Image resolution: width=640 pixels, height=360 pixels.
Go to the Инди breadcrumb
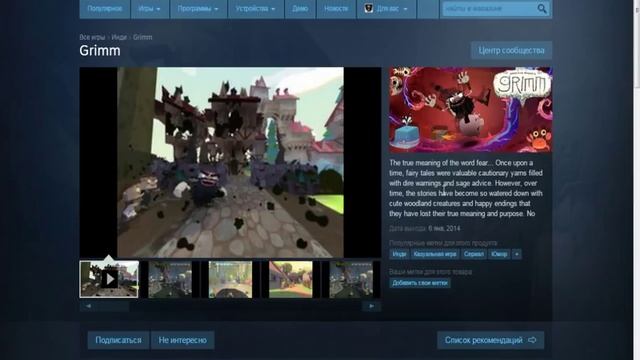(x=119, y=37)
